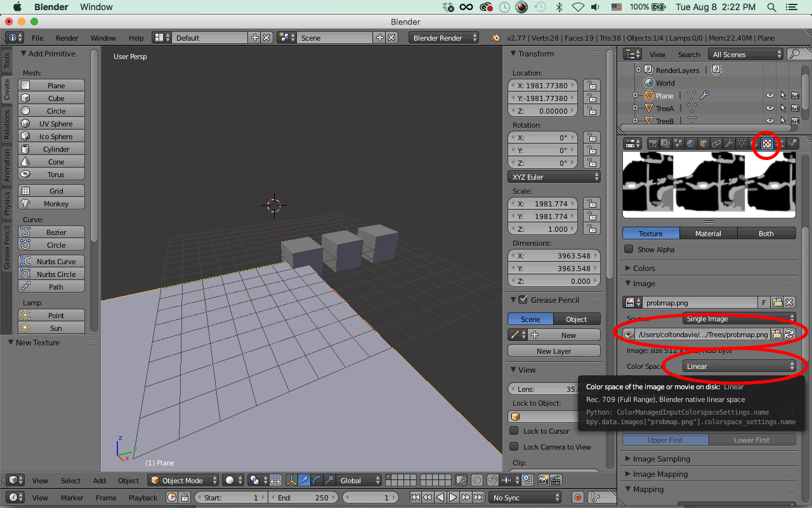Expand the Colors panel

644,269
